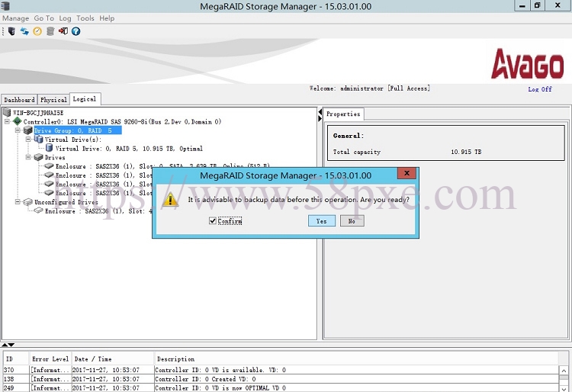Click the unconfigured Slot 4 disk icon
The width and height of the screenshot is (572, 392).
(x=39, y=210)
